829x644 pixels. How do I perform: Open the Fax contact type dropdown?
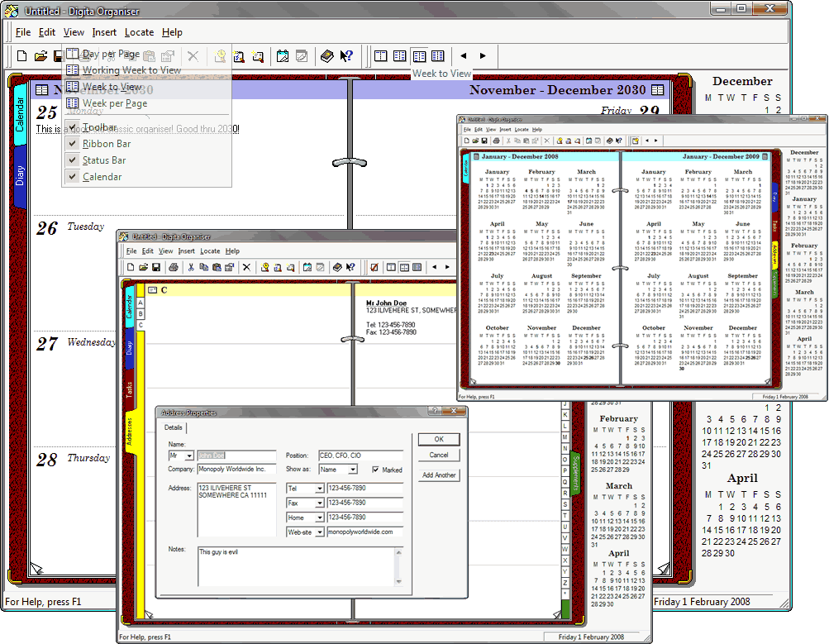pos(319,503)
